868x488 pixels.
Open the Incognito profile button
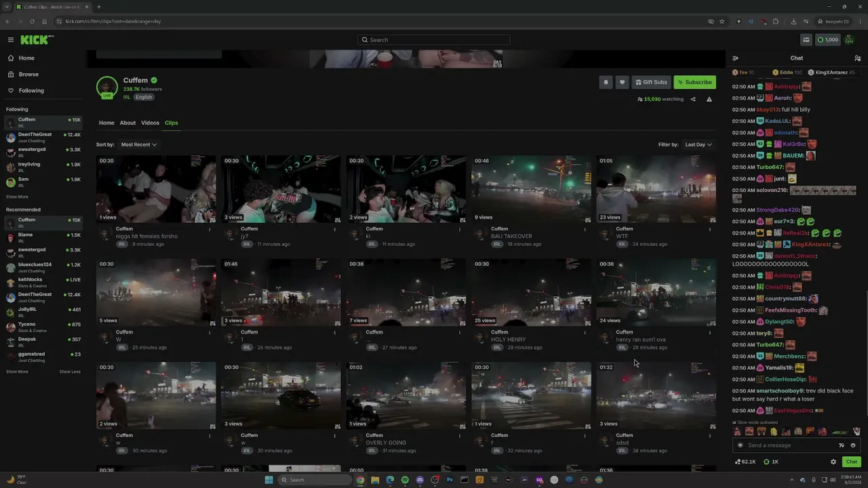(833, 21)
